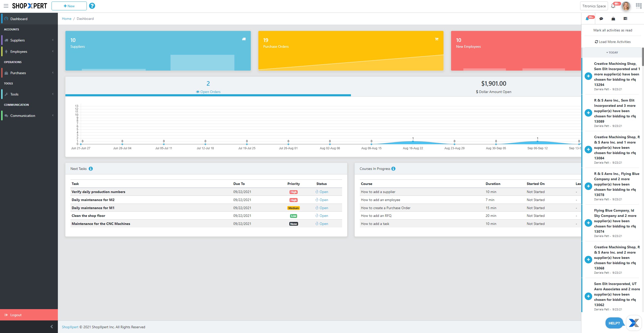
Task: Open notifications bell in top bar
Action: tap(613, 6)
